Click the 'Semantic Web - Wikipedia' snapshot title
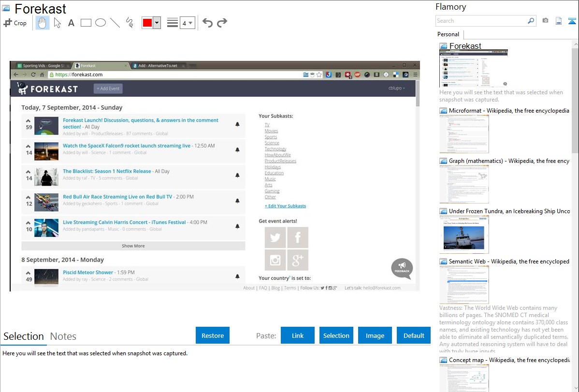The image size is (579, 392). (x=509, y=261)
